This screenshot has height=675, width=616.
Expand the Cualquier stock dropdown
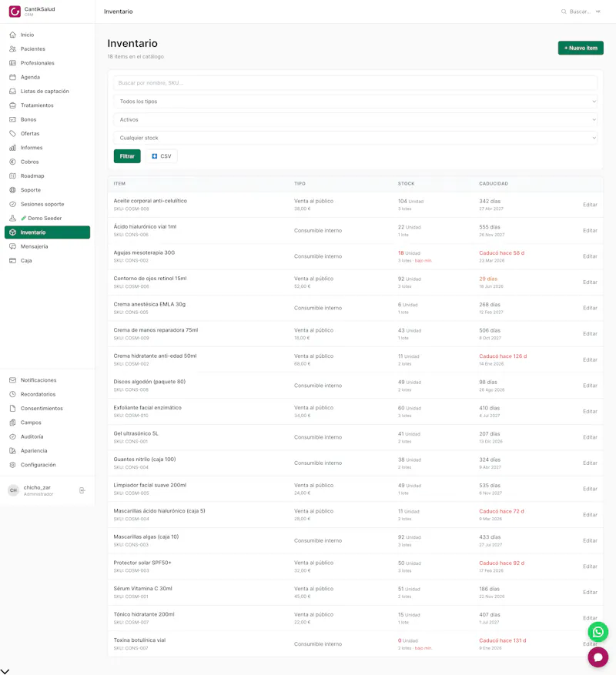tap(356, 138)
